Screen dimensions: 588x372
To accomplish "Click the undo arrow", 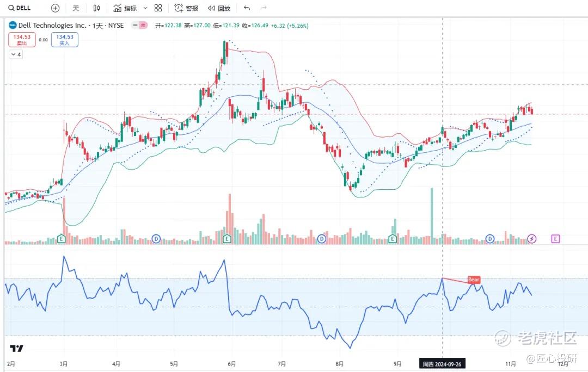I will (x=247, y=8).
